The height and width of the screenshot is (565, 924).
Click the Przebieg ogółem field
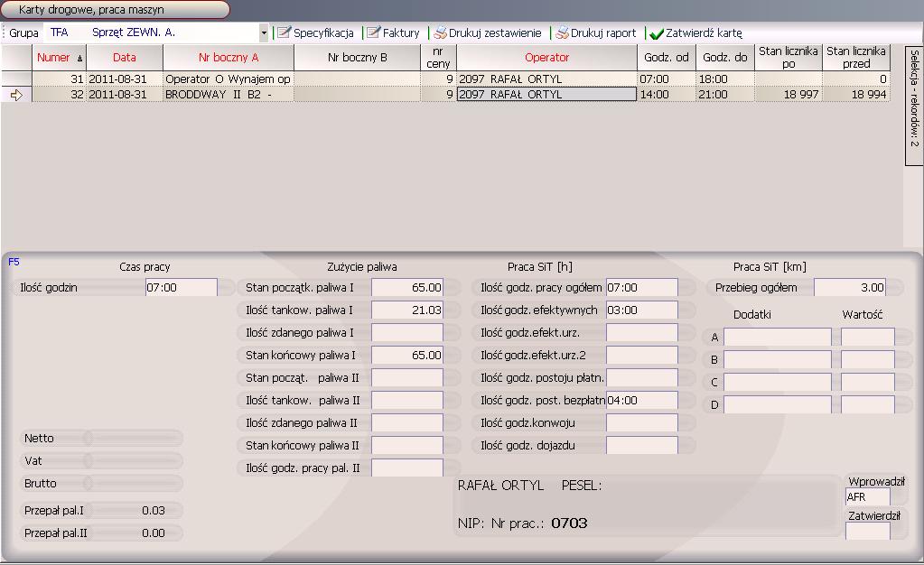click(x=850, y=288)
